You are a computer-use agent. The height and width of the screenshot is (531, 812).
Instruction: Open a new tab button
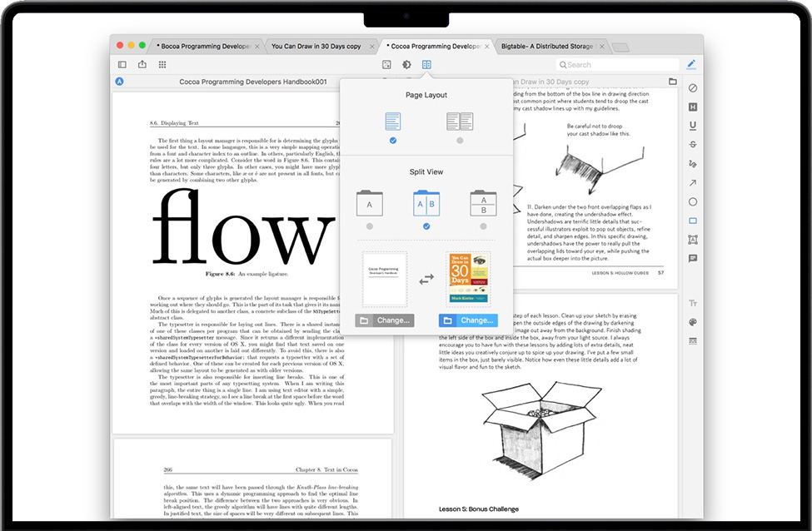tap(620, 47)
